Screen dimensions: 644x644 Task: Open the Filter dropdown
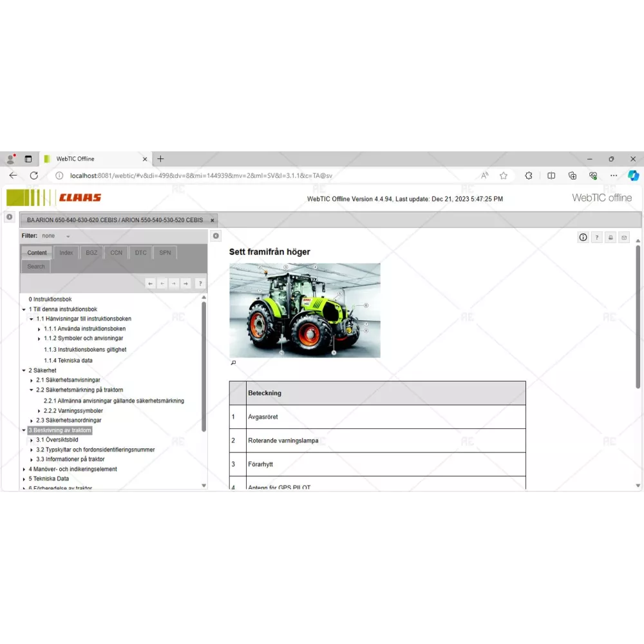pos(68,236)
